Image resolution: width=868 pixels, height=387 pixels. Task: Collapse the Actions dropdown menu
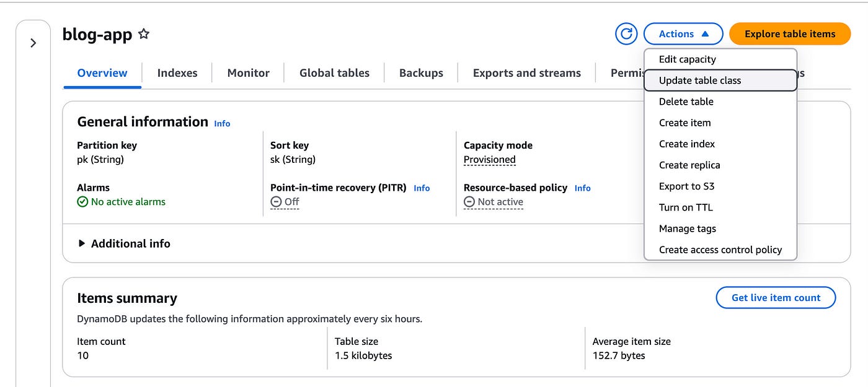(683, 34)
